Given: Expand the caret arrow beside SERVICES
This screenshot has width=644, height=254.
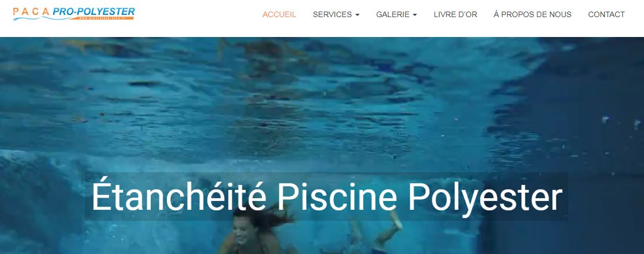Looking at the screenshot, I should coord(357,15).
